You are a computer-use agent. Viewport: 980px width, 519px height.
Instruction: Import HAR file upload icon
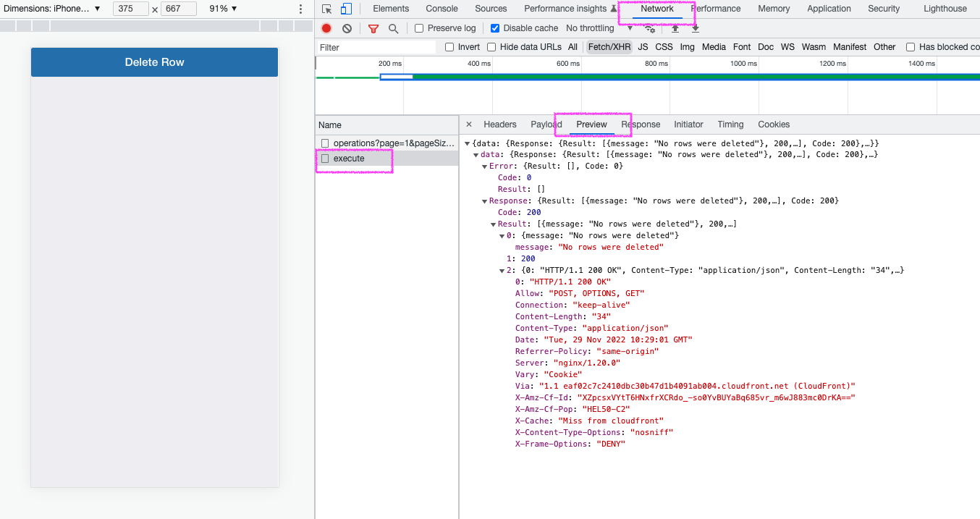[675, 28]
